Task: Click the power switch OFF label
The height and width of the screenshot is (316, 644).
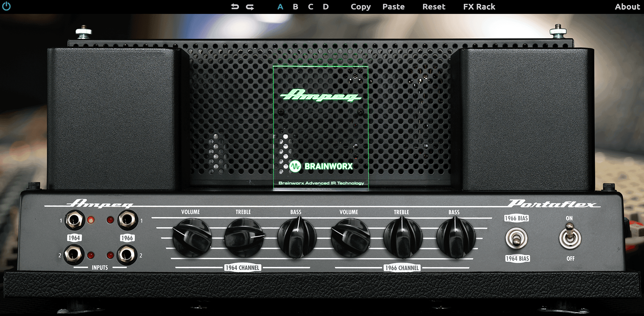Action: tap(570, 258)
